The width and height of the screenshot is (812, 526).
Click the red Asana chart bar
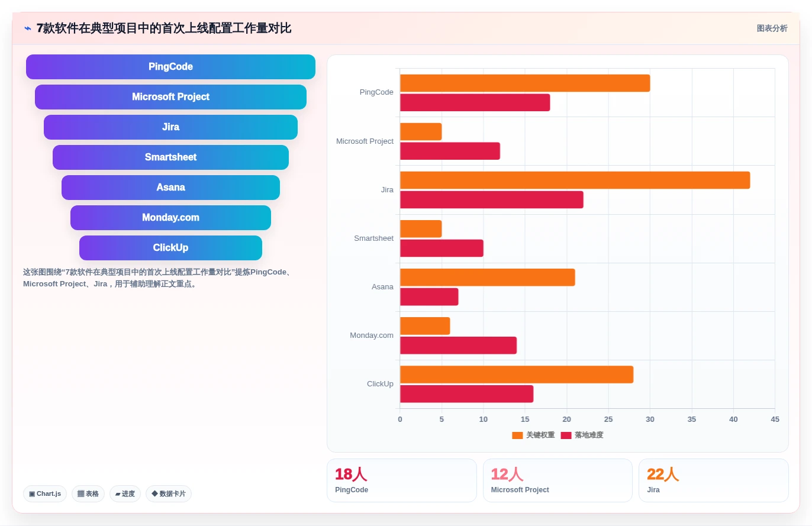pyautogui.click(x=429, y=296)
